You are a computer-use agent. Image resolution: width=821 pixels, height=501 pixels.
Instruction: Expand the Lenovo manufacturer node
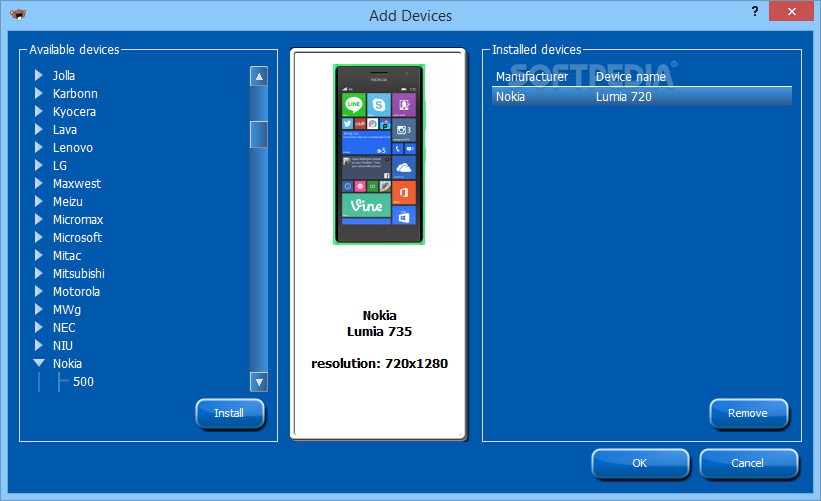[x=38, y=147]
